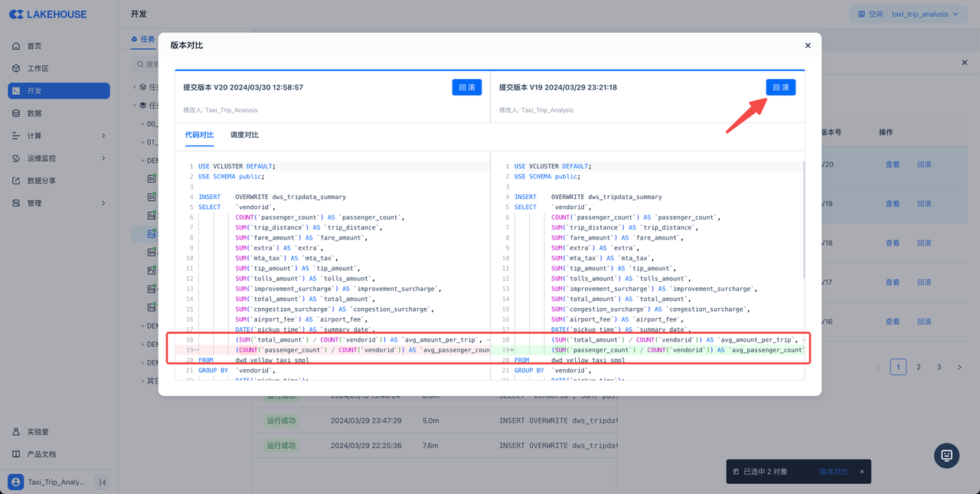Go to 工作区 workspace in sidebar
The width and height of the screenshot is (980, 494).
tap(38, 68)
